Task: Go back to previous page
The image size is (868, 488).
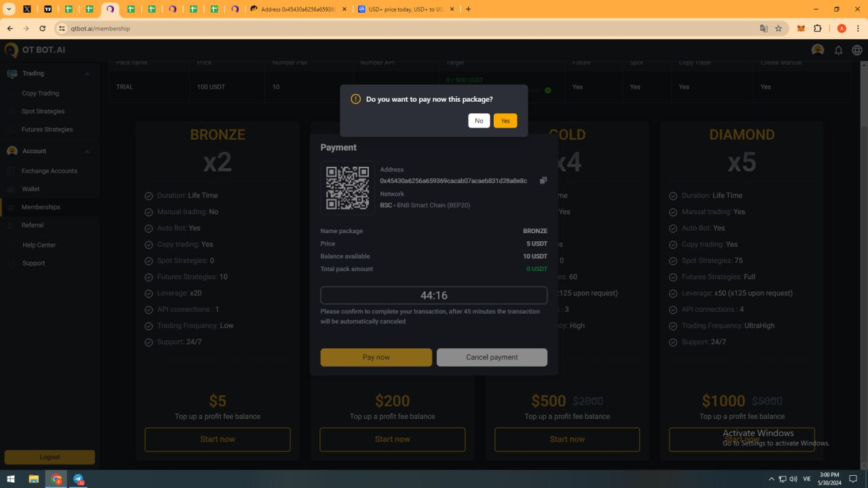Action: 10,28
